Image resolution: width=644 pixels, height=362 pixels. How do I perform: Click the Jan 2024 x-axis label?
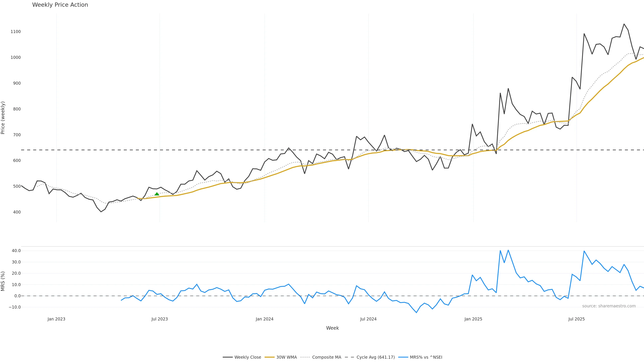[264, 319]
